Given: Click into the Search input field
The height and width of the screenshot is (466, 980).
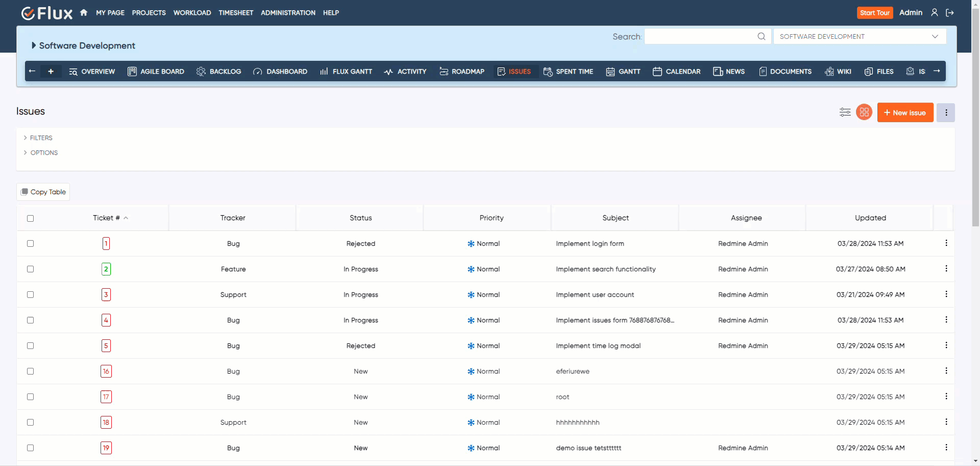Looking at the screenshot, I should (699, 36).
